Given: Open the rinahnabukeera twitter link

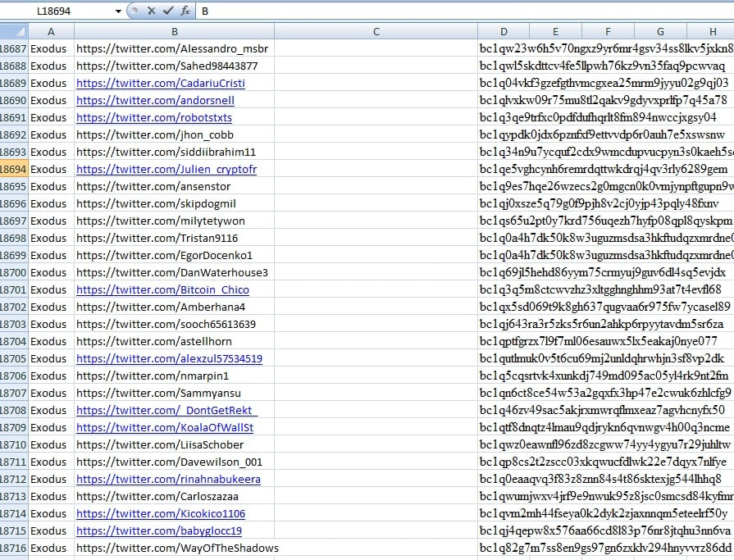Looking at the screenshot, I should click(168, 479).
